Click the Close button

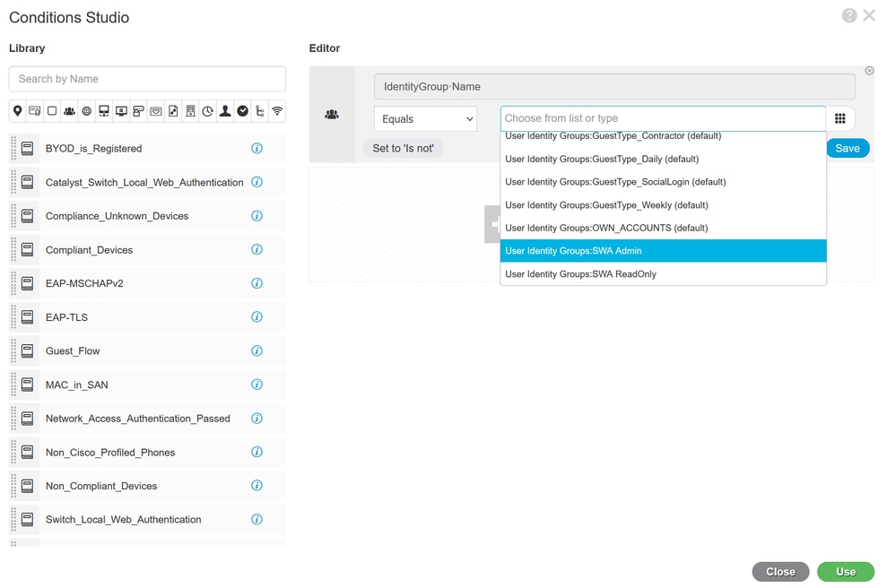pyautogui.click(x=780, y=572)
